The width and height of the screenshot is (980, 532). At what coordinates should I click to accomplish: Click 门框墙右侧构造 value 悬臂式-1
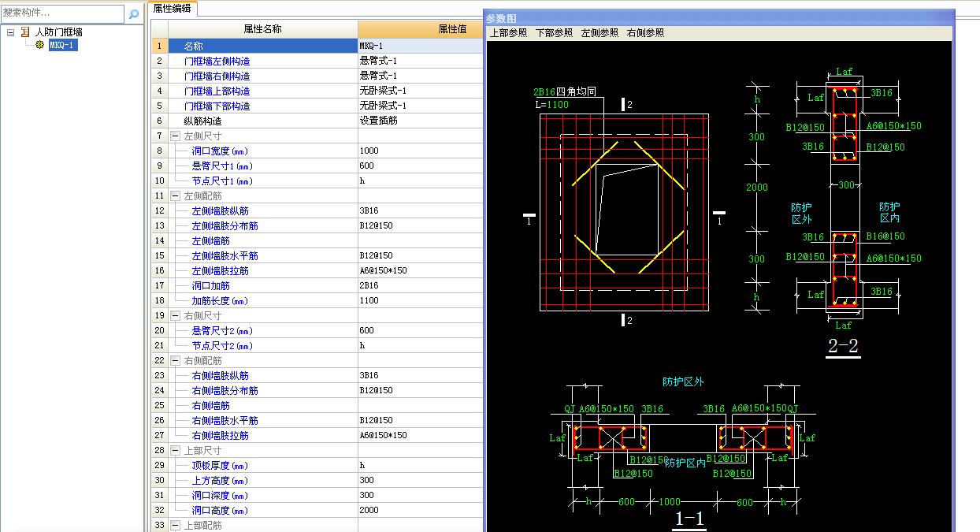pos(421,76)
